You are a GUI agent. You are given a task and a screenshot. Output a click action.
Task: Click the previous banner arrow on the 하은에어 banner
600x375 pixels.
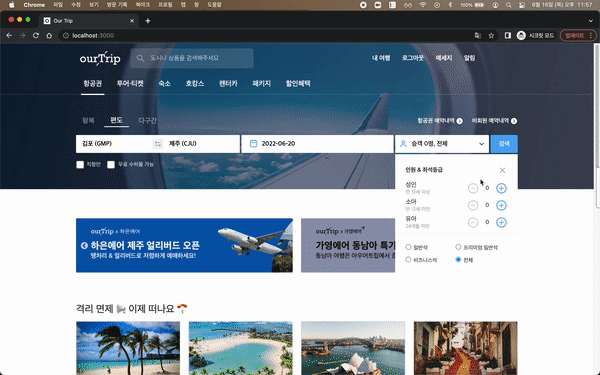pos(84,245)
